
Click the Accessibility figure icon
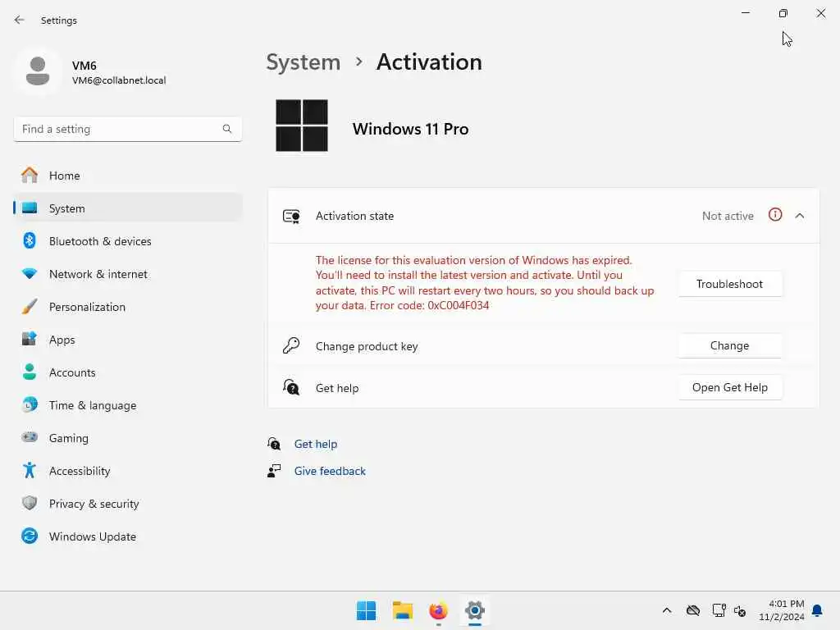(x=30, y=470)
